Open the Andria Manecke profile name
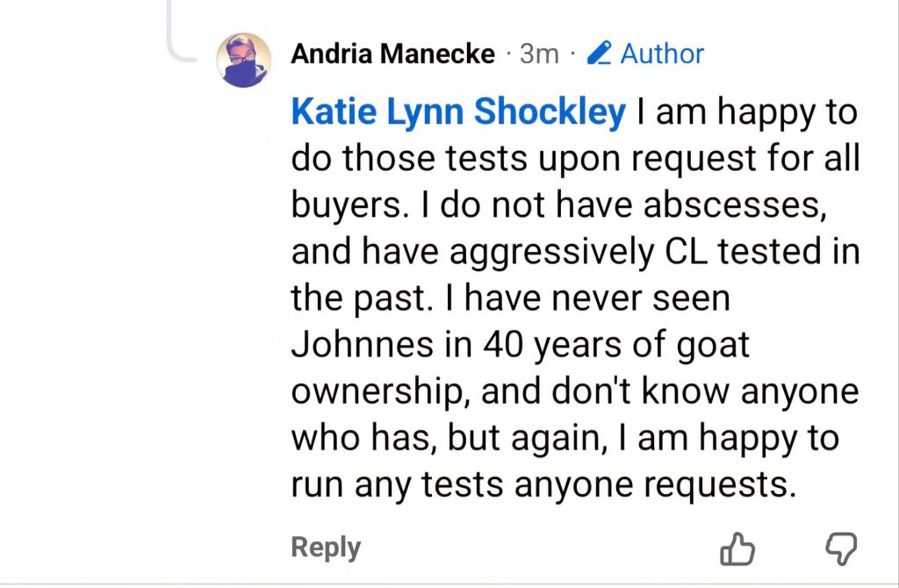Viewport: 899px width, 588px height. 392,54
